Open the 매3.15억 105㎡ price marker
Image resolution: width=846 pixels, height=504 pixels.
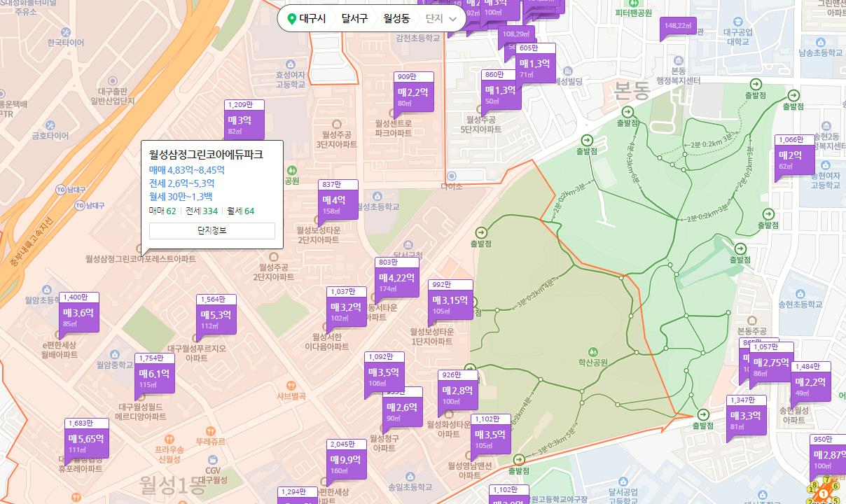(450, 304)
